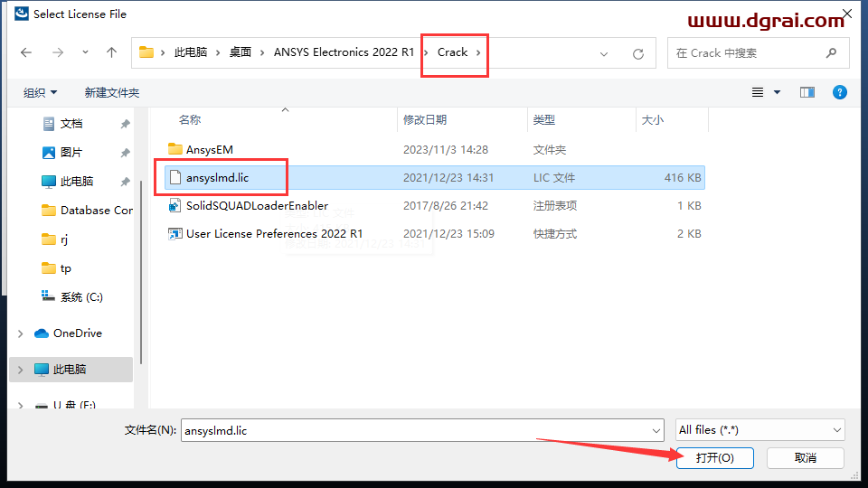
Task: Change view layout icon
Action: (758, 92)
